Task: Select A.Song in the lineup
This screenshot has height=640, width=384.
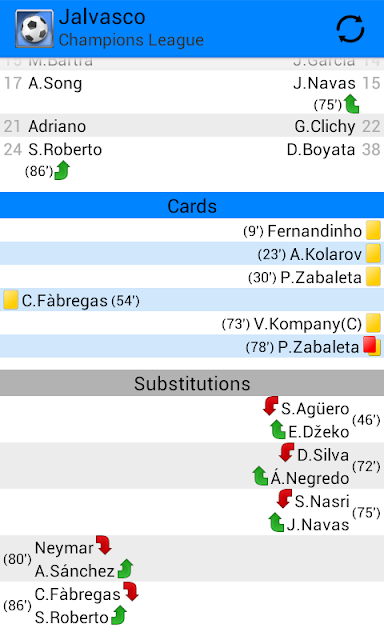Action: 55,83
